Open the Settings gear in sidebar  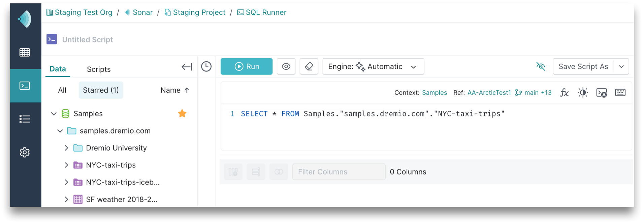pyautogui.click(x=25, y=152)
